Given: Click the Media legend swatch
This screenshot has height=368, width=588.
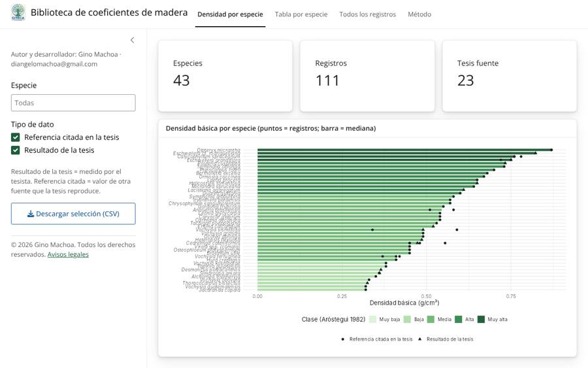Looking at the screenshot, I should [431, 319].
